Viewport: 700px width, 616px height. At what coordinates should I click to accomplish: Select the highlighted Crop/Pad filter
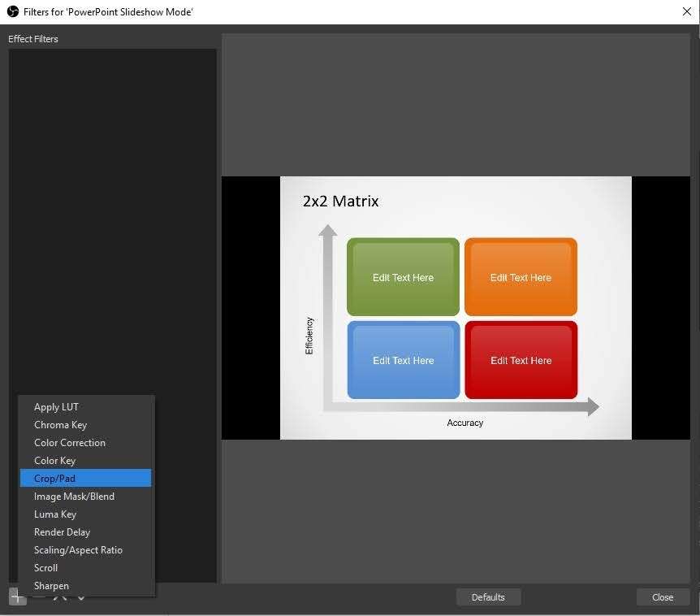54,479
